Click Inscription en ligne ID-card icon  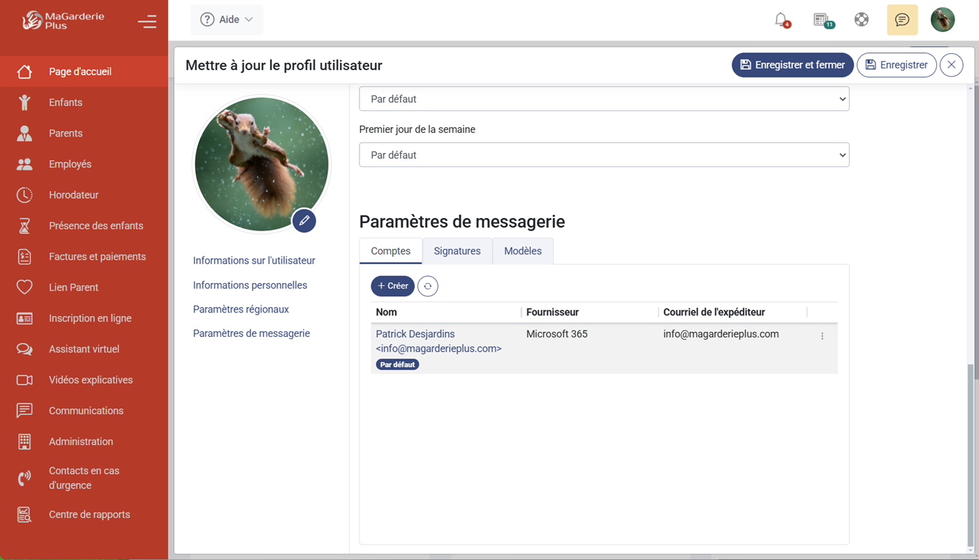point(24,318)
